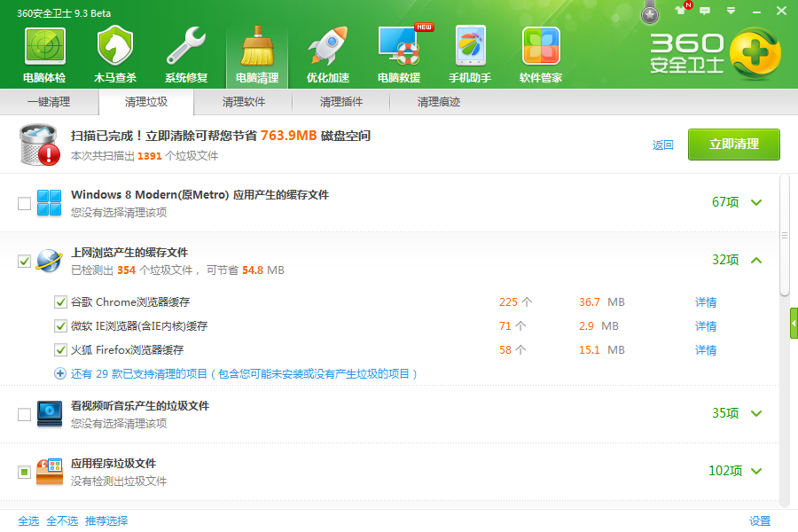Open the feedback chat bubble icon
Viewport: 798px width, 532px height.
point(705,11)
